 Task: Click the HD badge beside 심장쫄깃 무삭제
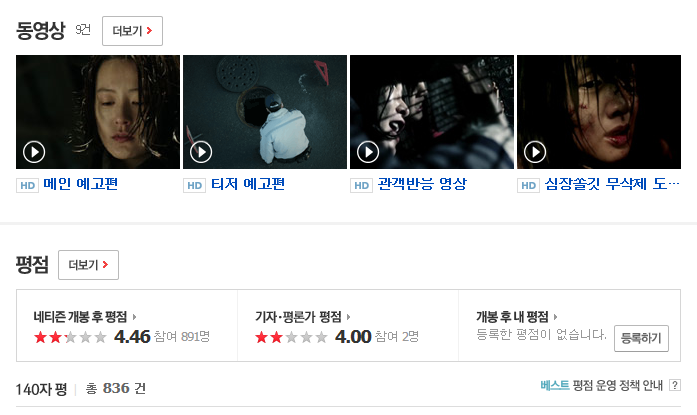[x=529, y=185]
